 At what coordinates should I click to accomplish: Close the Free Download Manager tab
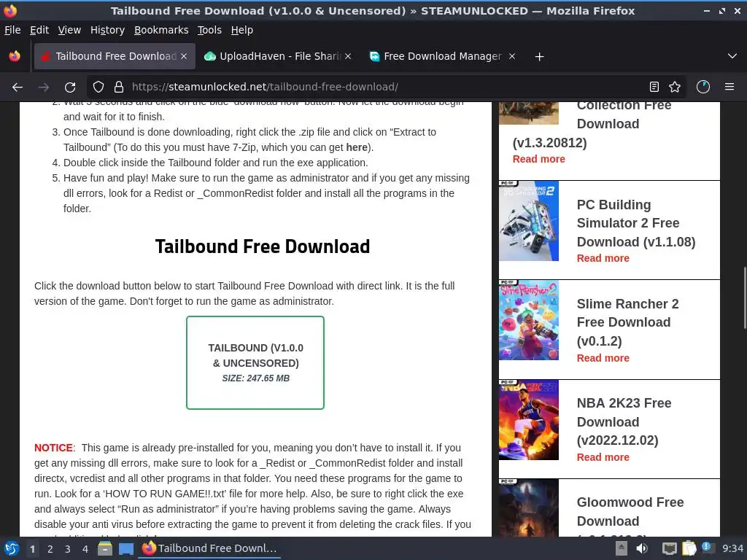pos(512,56)
